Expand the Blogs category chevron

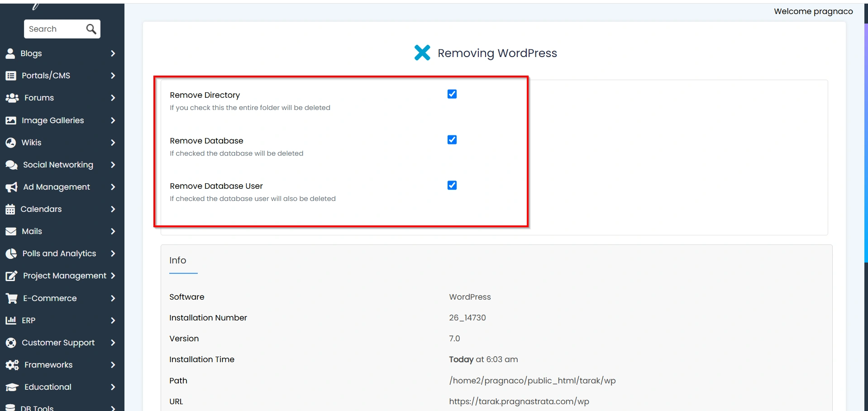point(113,53)
